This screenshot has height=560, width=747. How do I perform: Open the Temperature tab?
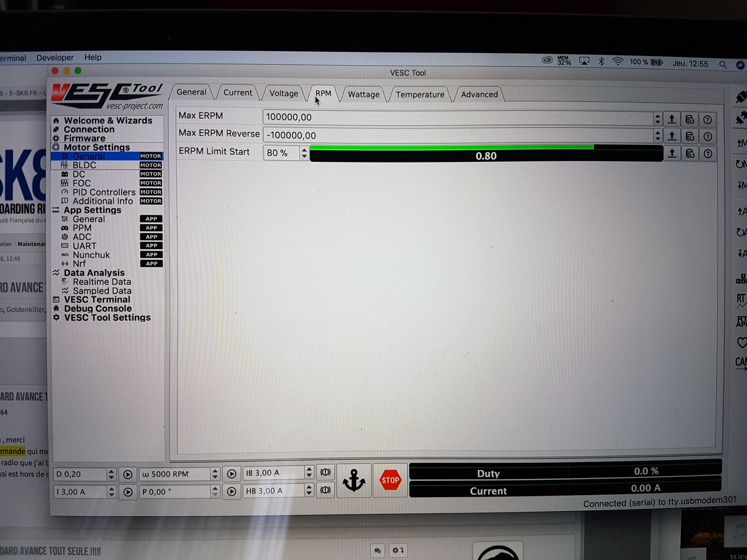tap(420, 95)
